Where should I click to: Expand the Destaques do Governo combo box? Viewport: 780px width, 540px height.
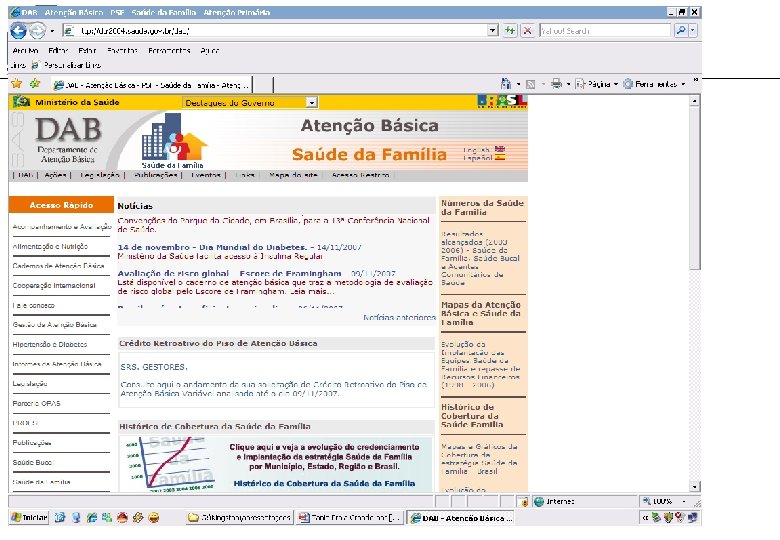tap(311, 102)
